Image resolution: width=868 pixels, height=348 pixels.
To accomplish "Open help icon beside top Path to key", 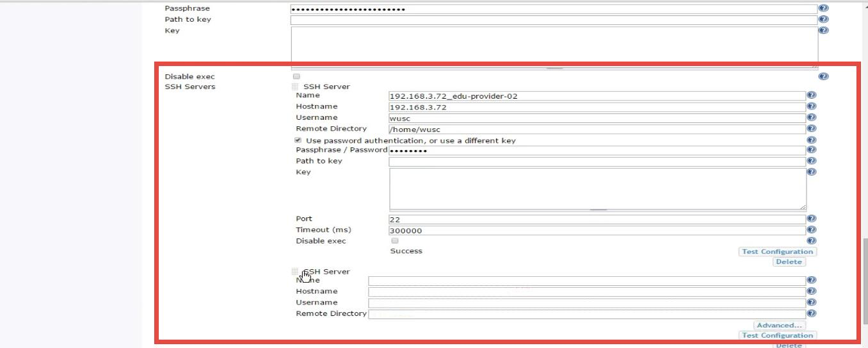I will (x=824, y=19).
